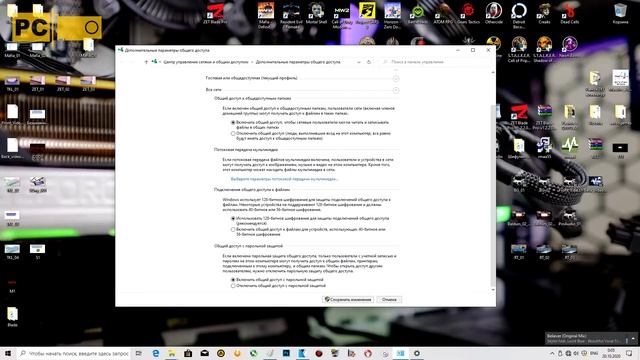Refresh the control panel page
This screenshot has width=640, height=360.
pos(369,62)
